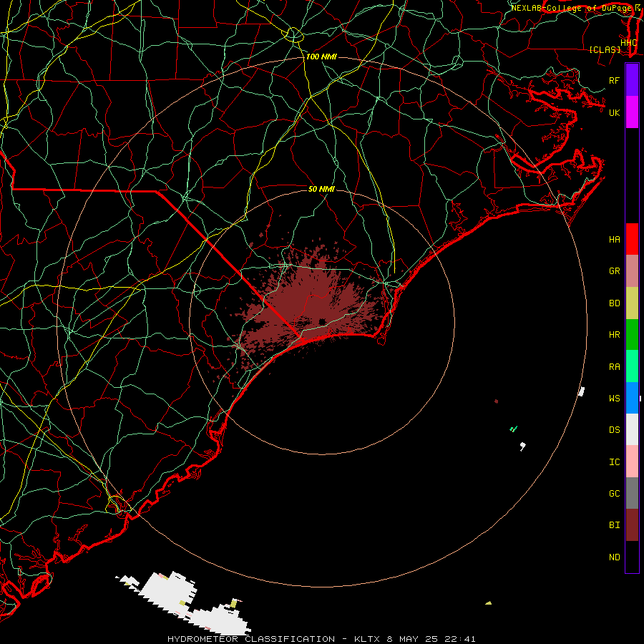
Task: Click the WS blue legend swatch
Action: pyautogui.click(x=632, y=398)
